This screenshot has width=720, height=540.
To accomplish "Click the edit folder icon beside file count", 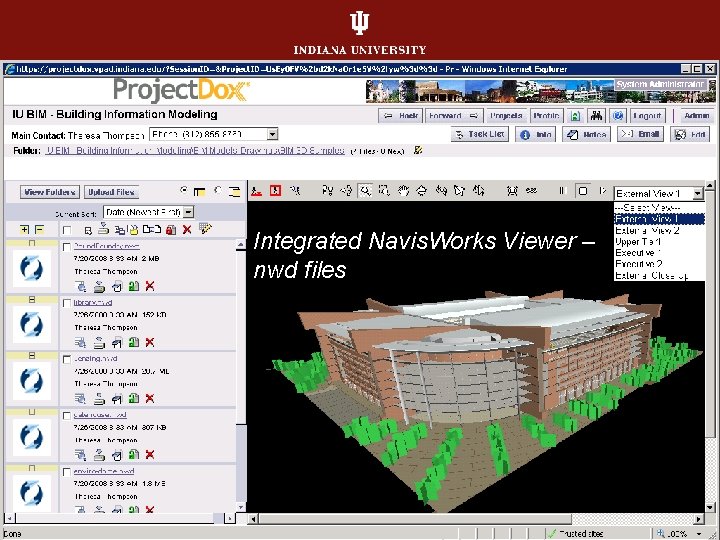I will [418, 150].
